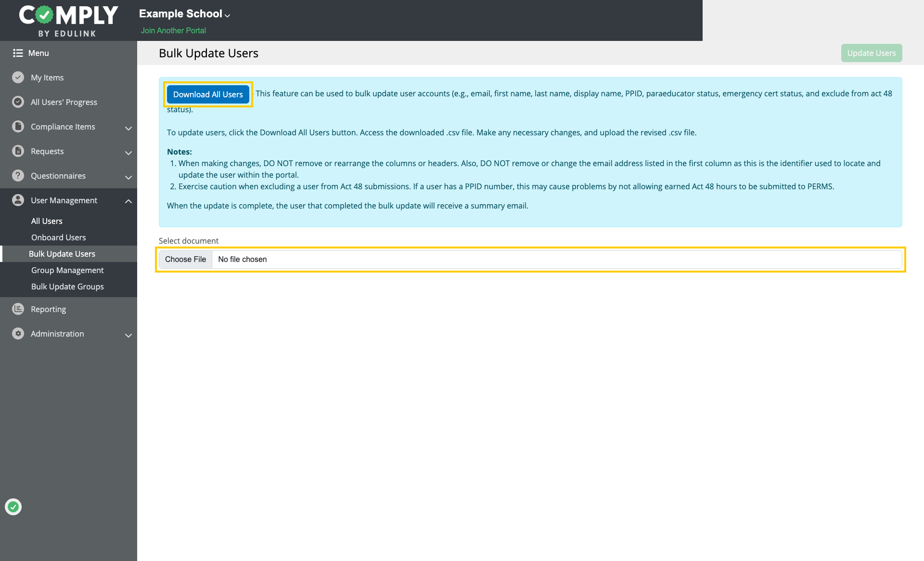The width and height of the screenshot is (924, 561).
Task: Click the Administration gear icon
Action: (x=18, y=334)
